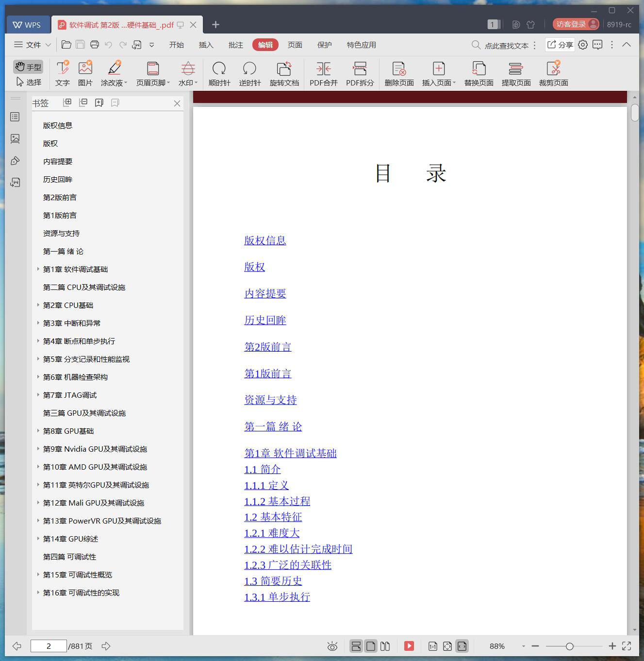Enter fullscreen mode from status bar
The height and width of the screenshot is (661, 644).
(627, 646)
